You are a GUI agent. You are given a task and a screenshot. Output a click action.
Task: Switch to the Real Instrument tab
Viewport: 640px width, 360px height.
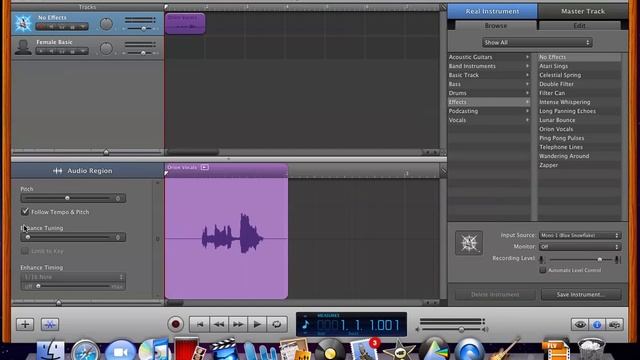pos(492,11)
